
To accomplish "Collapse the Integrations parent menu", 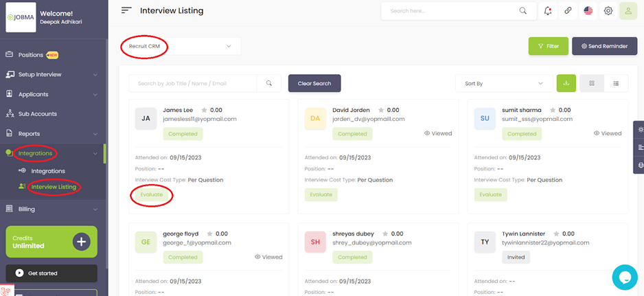I will point(52,153).
